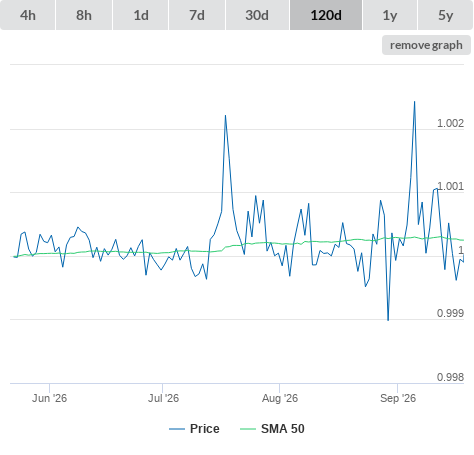Click the late August lowest price dip
The width and height of the screenshot is (474, 455).
tap(388, 320)
